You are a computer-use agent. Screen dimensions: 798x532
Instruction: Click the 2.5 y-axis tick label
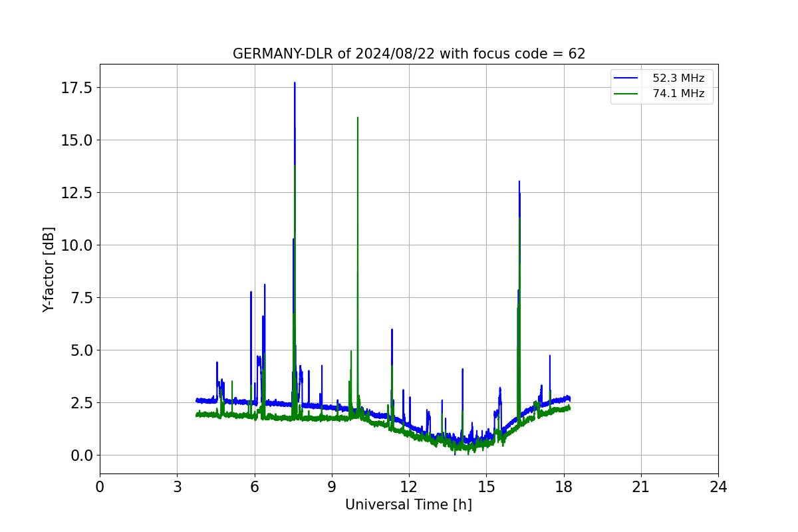tap(81, 403)
